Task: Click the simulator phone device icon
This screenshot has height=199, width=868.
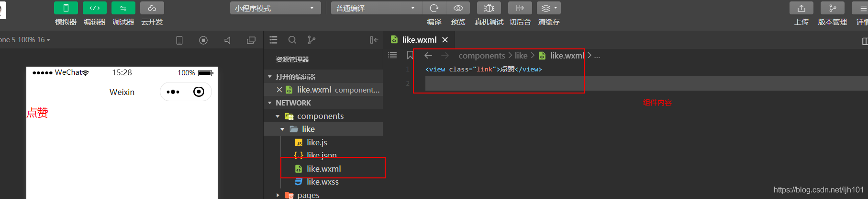Action: (x=179, y=40)
